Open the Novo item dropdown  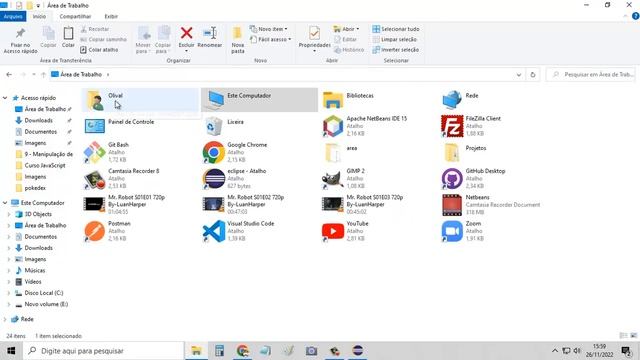pyautogui.click(x=269, y=29)
